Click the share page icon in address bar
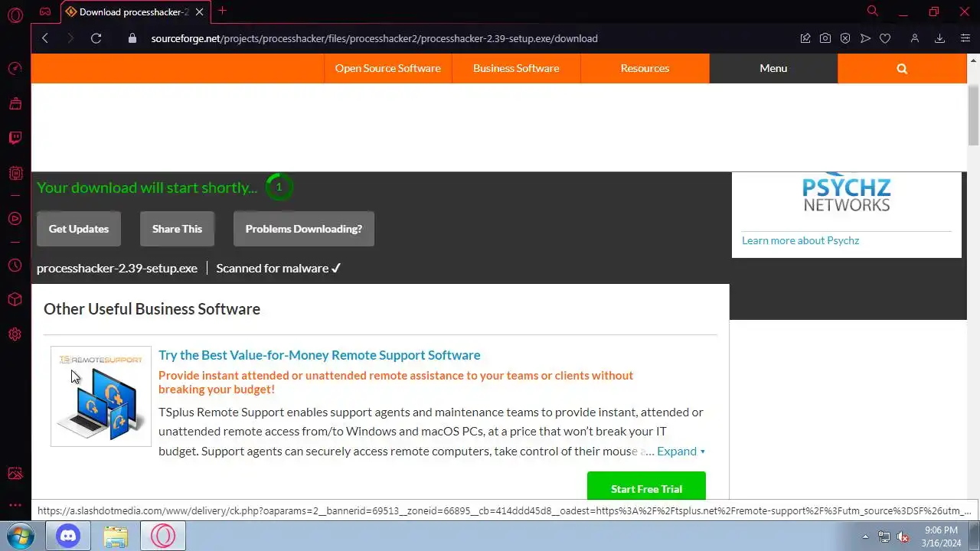Screen dimensions: 980x551 tap(805, 38)
